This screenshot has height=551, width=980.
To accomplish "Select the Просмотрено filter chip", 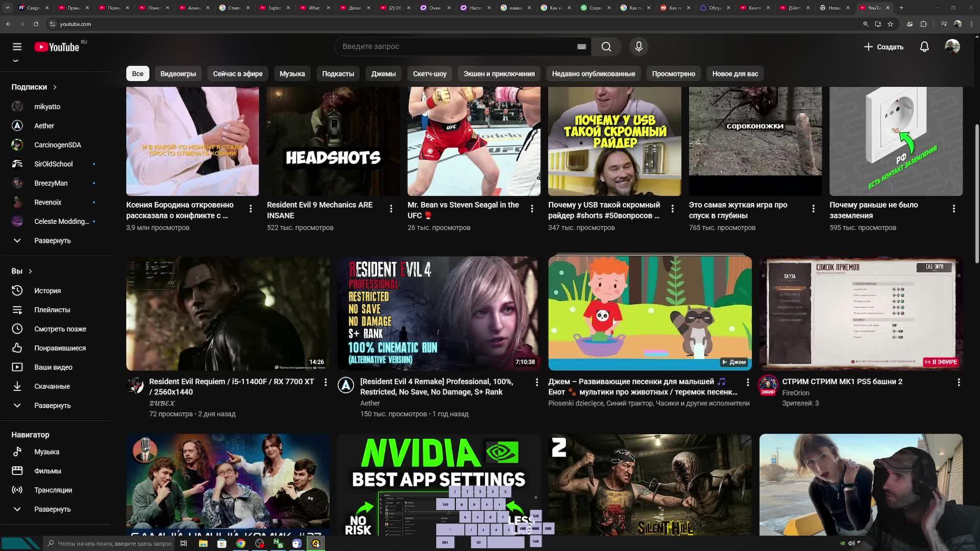I will click(x=673, y=74).
